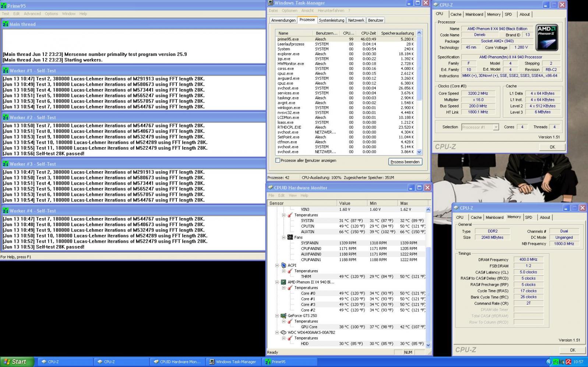Click the AMD Phenom II logo in CPU-Z
This screenshot has width=588, height=367.
[x=547, y=37]
